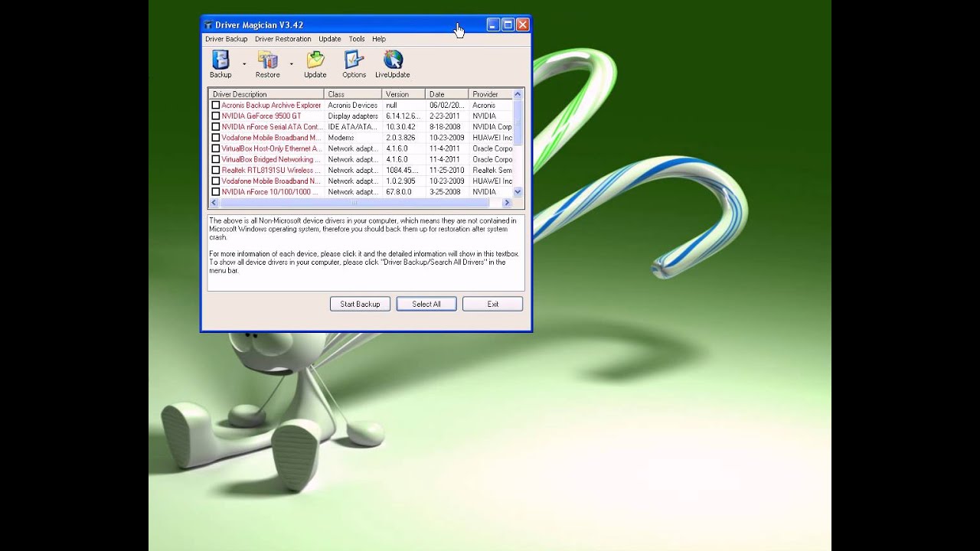Click the driver list scroll-left arrow

tap(214, 203)
